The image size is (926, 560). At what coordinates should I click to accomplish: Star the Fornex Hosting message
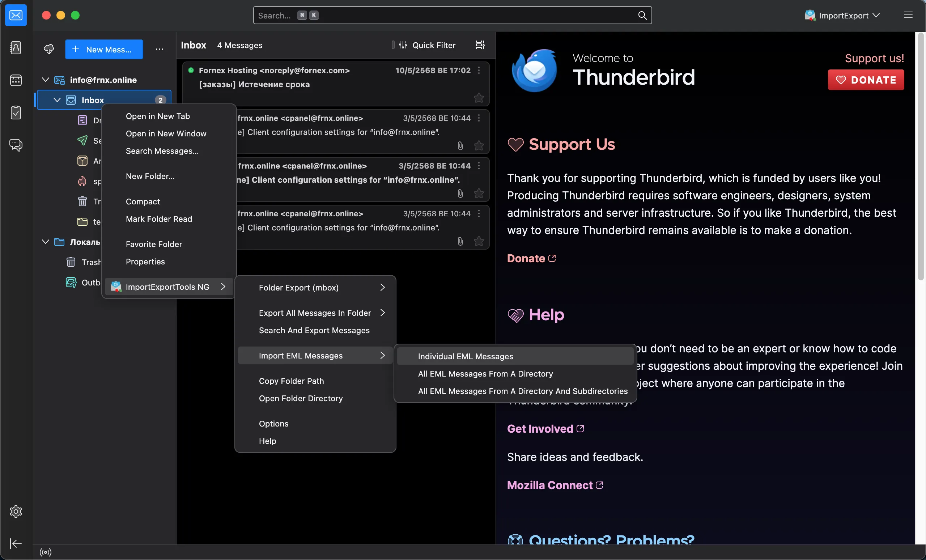pos(479,98)
